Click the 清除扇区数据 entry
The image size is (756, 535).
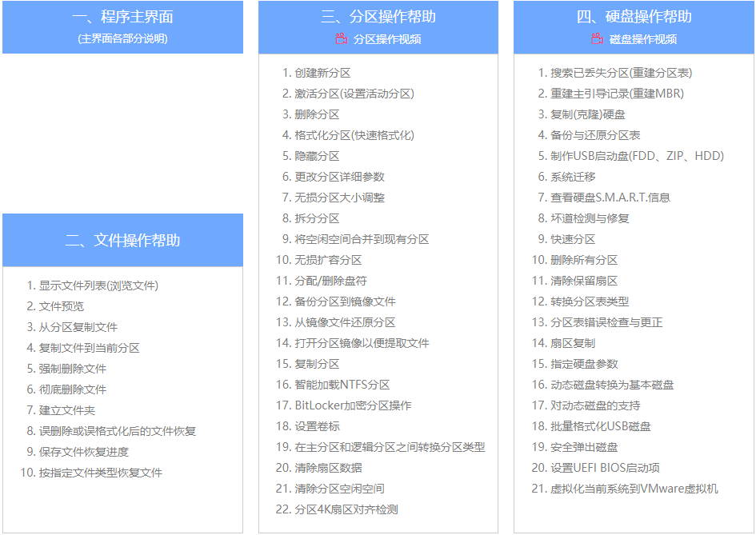(x=328, y=468)
